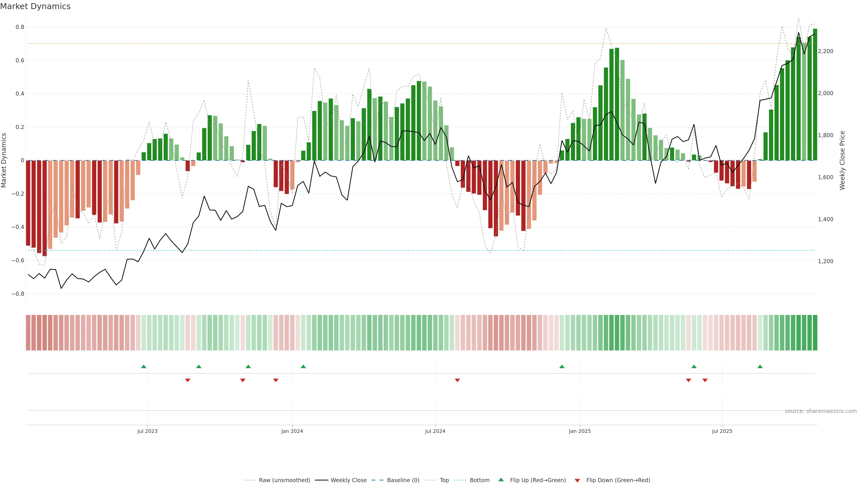
Task: Click the flip-up triangle just after Jan 2024
Action: point(303,366)
